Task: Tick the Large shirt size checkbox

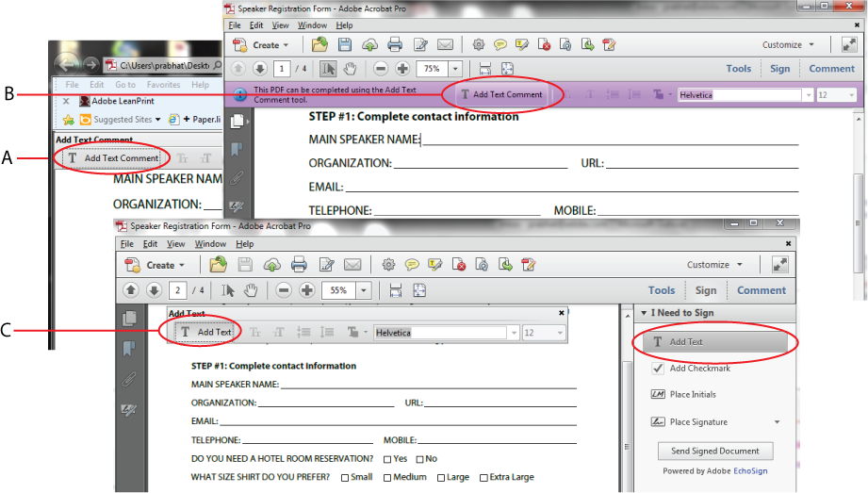Action: tap(441, 478)
